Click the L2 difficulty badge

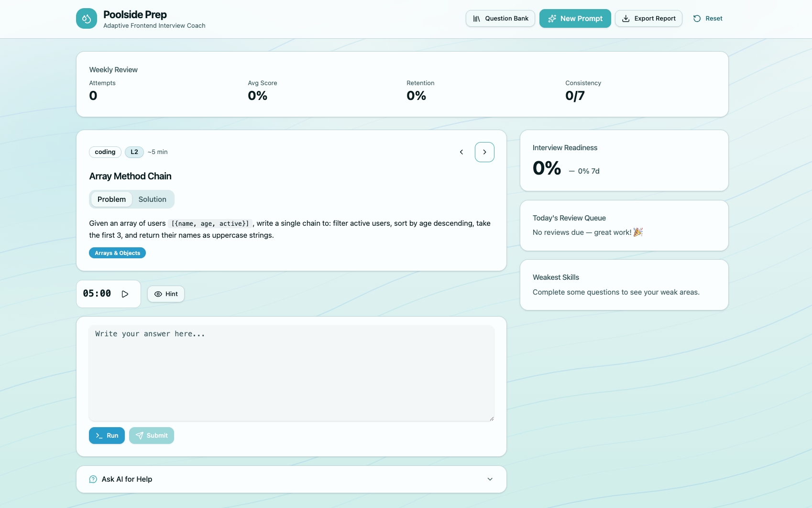click(134, 152)
